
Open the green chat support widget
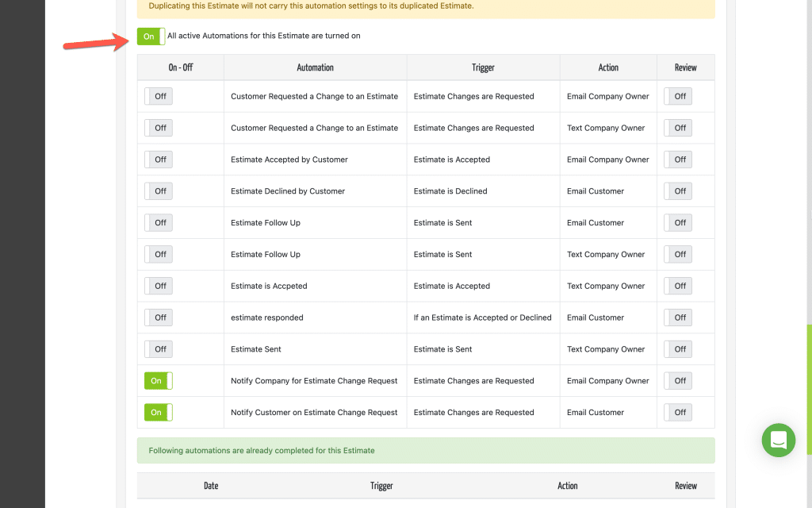pos(779,440)
